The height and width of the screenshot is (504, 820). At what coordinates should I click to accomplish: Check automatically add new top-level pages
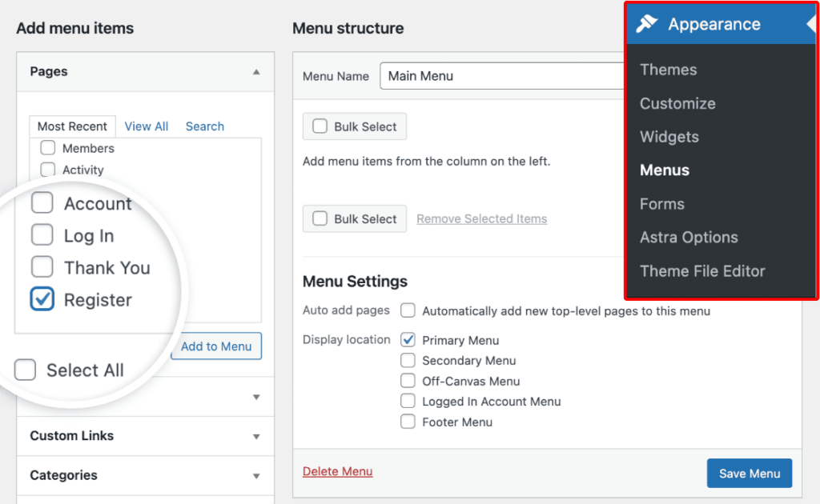pos(408,310)
